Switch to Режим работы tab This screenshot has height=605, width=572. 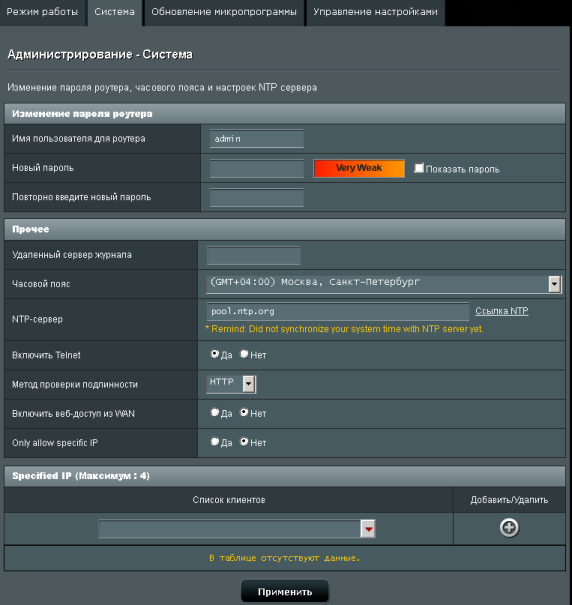(42, 12)
